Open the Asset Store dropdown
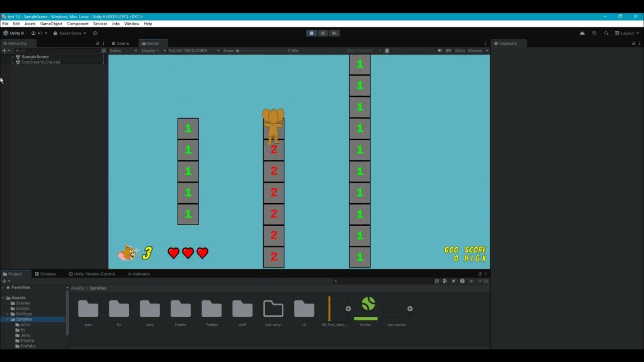This screenshot has height=362, width=644. tap(69, 33)
